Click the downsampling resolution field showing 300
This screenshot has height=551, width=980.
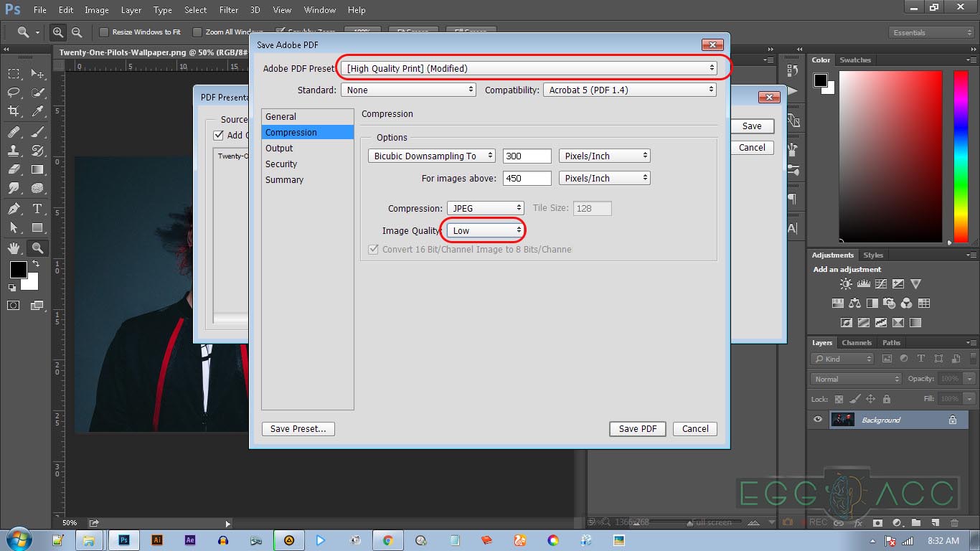pos(527,156)
